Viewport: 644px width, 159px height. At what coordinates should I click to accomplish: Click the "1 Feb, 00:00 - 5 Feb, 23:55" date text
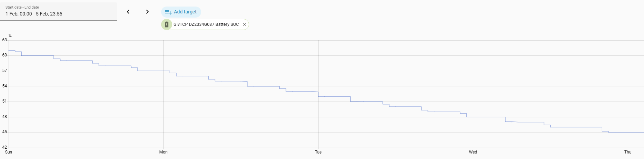[34, 14]
